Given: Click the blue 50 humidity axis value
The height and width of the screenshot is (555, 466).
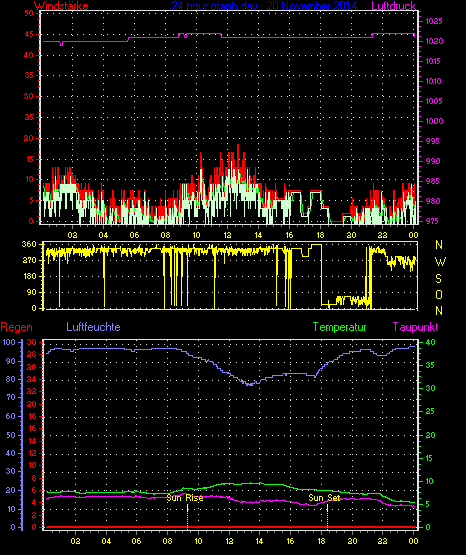Looking at the screenshot, I should [11, 435].
